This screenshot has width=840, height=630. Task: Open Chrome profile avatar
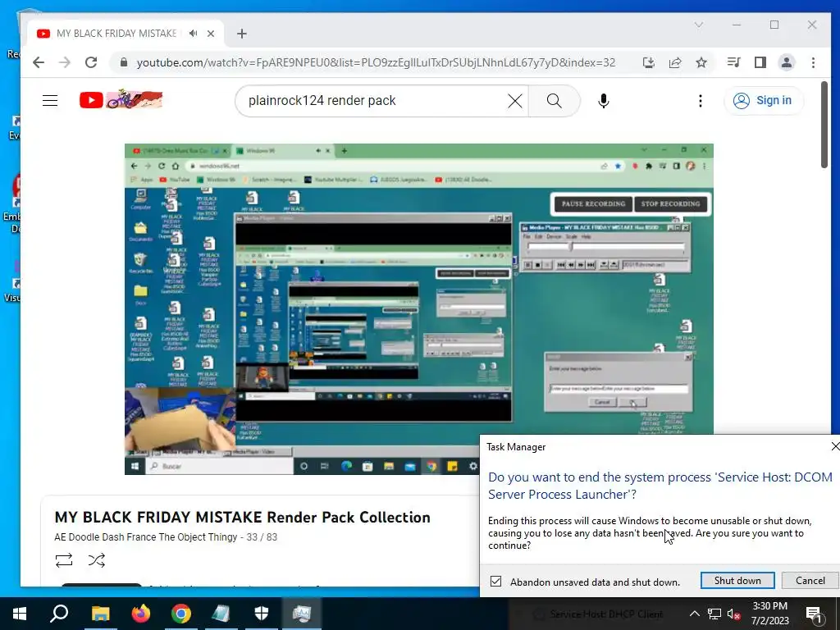(x=787, y=62)
